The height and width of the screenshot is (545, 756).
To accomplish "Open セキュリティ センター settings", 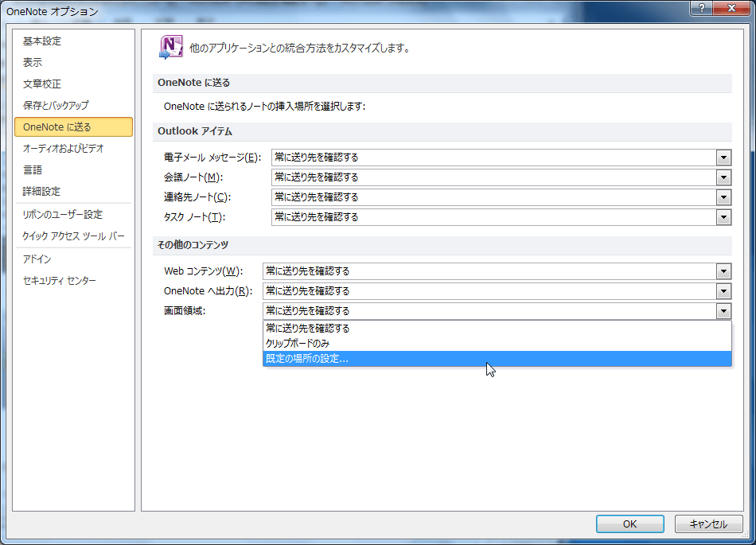I will (x=60, y=280).
